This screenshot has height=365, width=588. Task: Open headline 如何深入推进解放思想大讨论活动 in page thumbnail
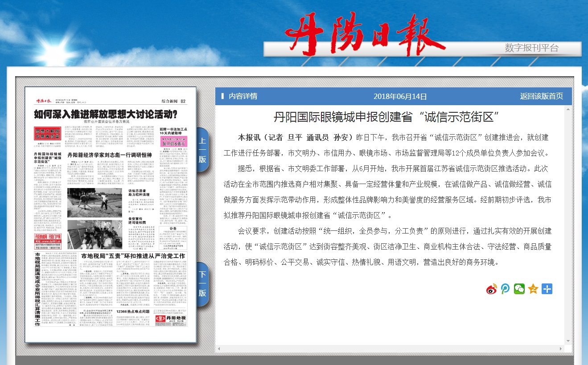coord(106,115)
